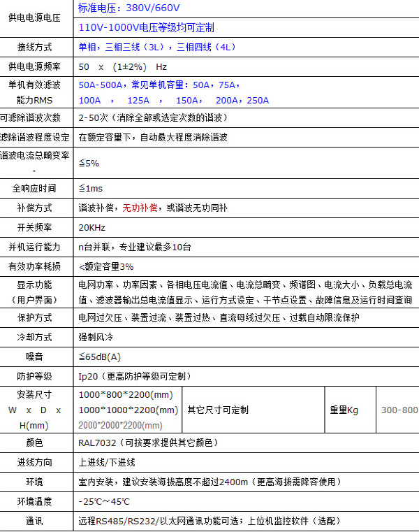419x532 pixels.
Task: Click the '进线方向' label
Action: (x=34, y=463)
